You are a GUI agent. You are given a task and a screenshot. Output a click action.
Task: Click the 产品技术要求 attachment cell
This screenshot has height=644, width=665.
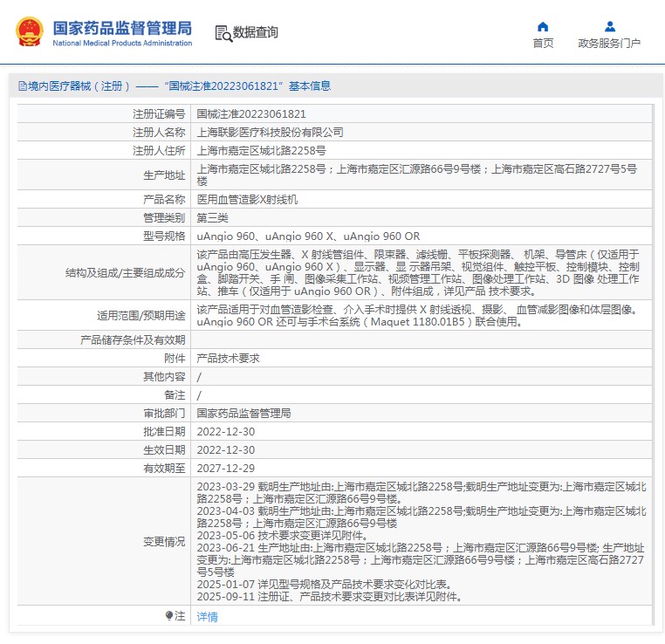point(228,359)
